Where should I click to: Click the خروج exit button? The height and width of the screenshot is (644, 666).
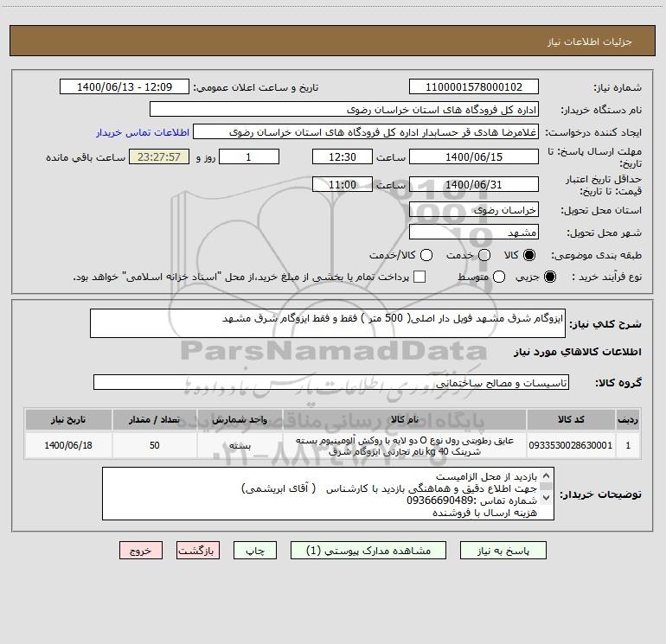[x=141, y=551]
